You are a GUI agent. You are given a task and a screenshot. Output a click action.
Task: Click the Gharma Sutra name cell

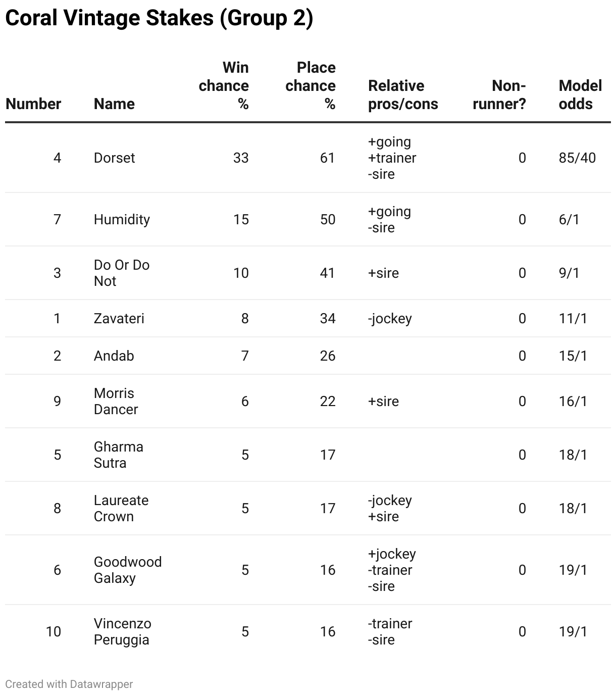click(119, 455)
